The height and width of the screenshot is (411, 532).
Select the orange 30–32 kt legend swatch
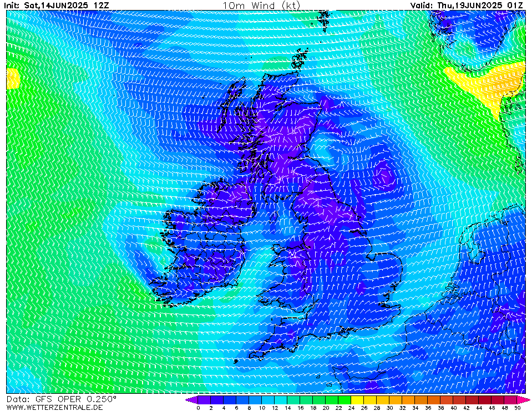point(396,400)
